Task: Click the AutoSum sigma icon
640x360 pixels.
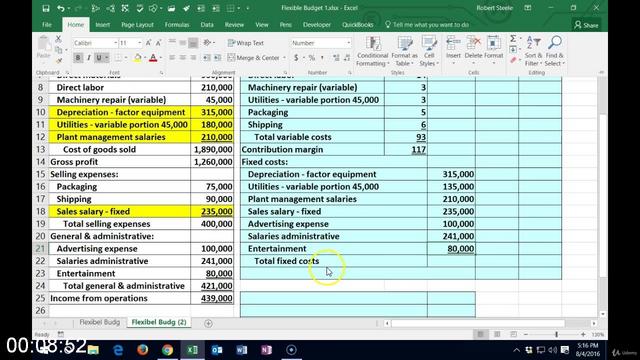Action: 513,39
